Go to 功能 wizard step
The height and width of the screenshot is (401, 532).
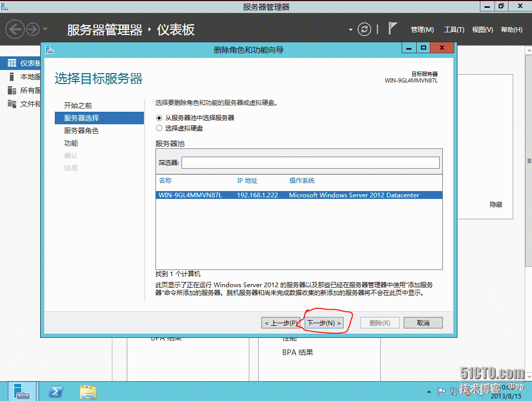tap(71, 143)
